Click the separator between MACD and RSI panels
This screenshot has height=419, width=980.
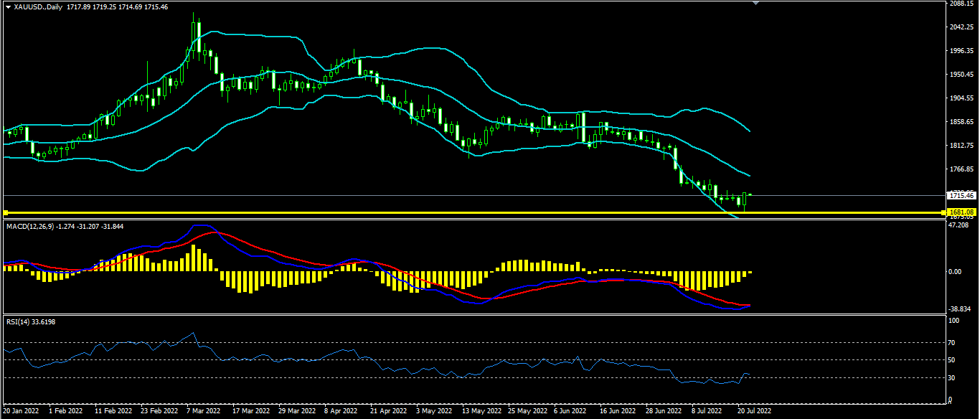click(473, 314)
